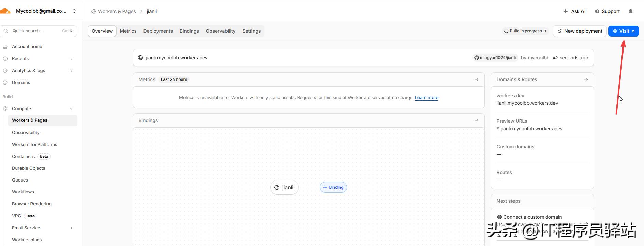Expand the account switcher dropdown
The image size is (644, 246).
pos(74,11)
